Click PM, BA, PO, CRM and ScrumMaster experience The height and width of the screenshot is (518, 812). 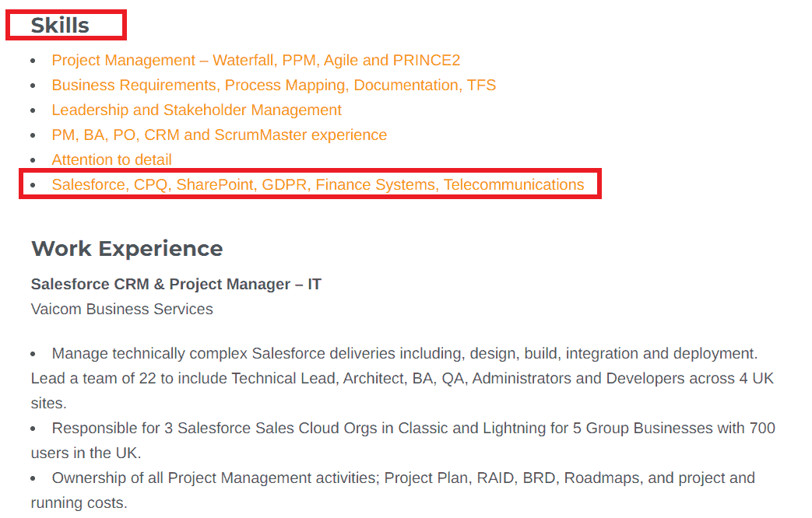tap(219, 135)
